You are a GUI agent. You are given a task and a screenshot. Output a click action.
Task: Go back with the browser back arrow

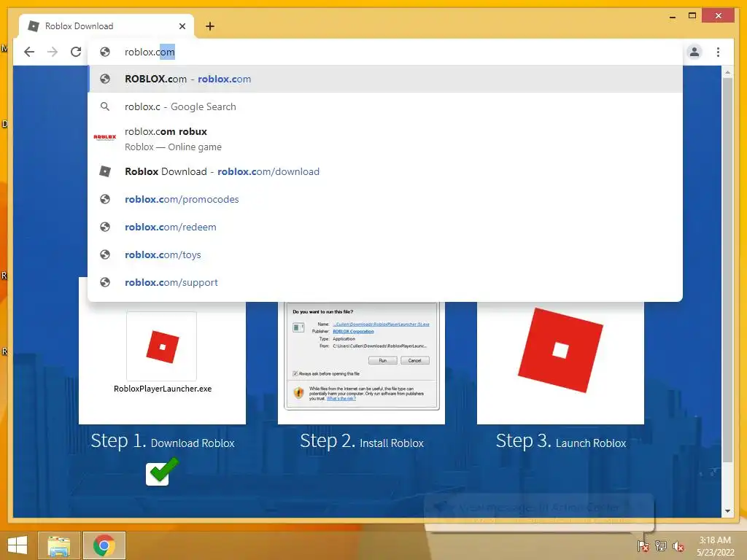(x=29, y=52)
